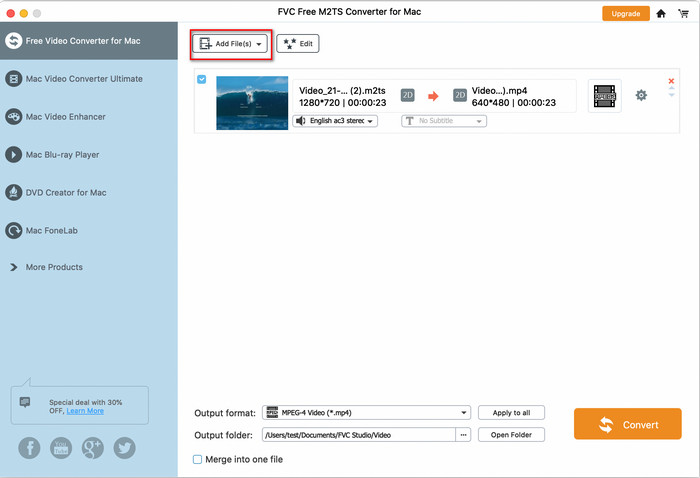The width and height of the screenshot is (700, 478).
Task: Click Apply to all button
Action: (x=511, y=413)
